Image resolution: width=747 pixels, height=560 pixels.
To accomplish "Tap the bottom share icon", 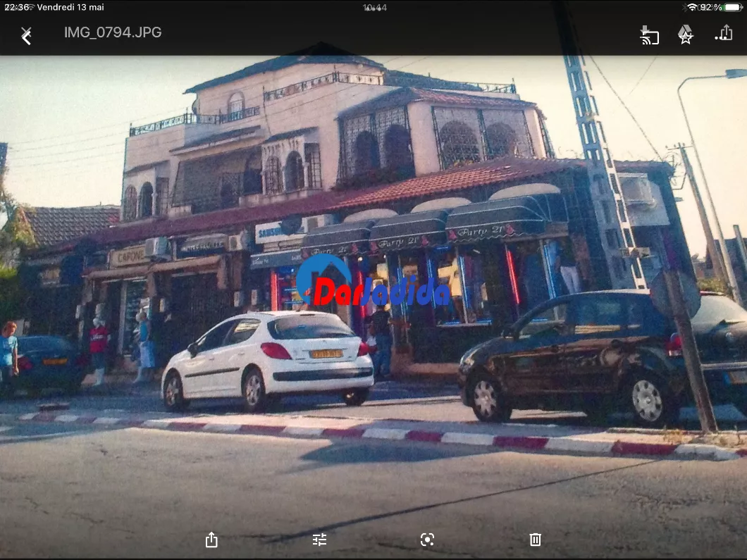I will point(211,540).
